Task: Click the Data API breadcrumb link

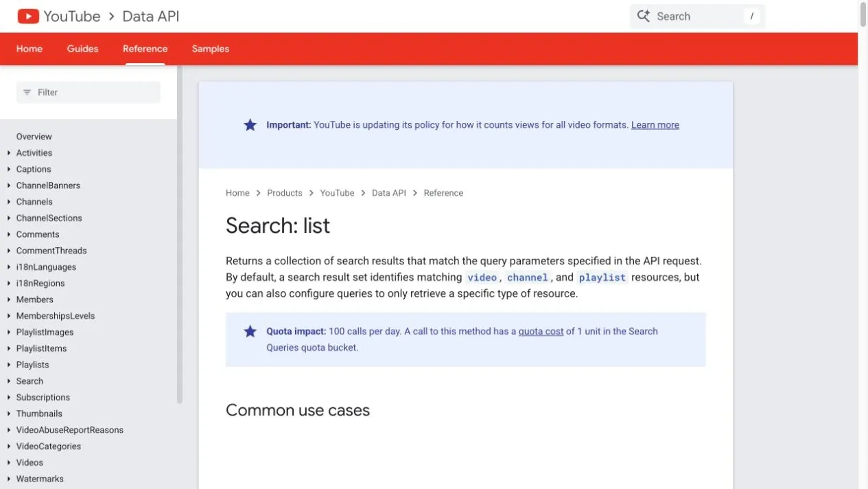Action: [x=389, y=193]
